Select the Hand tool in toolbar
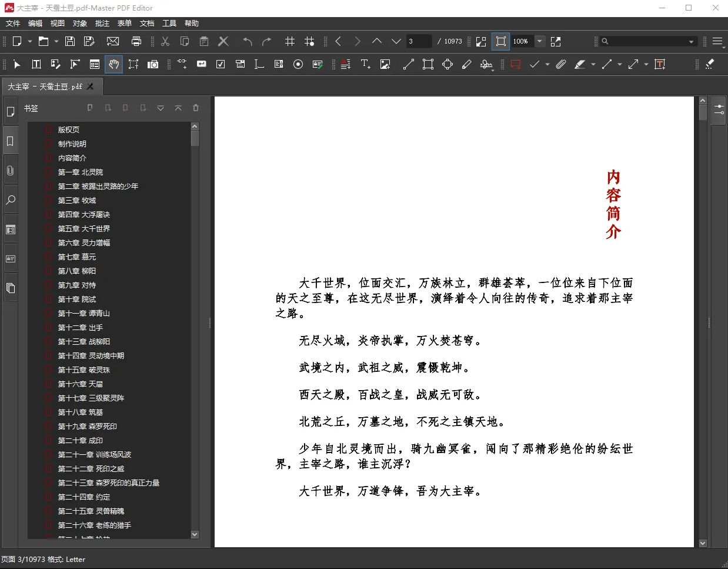Image resolution: width=728 pixels, height=569 pixels. coord(114,64)
